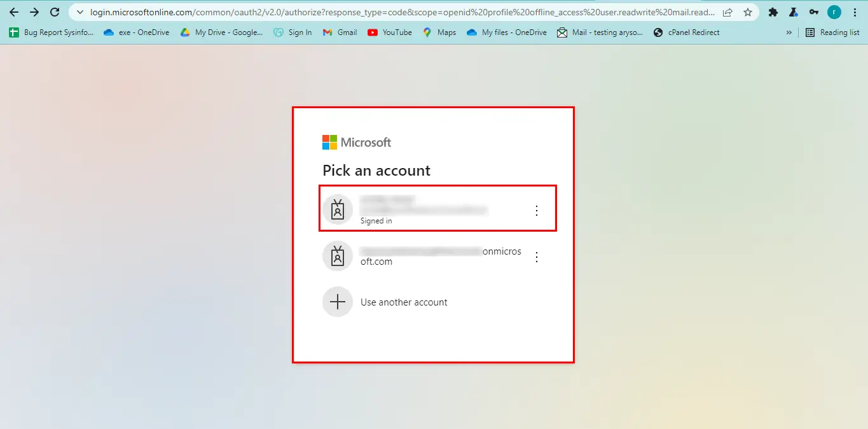Open the Extensions puzzle menu
868x429 pixels.
pyautogui.click(x=773, y=12)
